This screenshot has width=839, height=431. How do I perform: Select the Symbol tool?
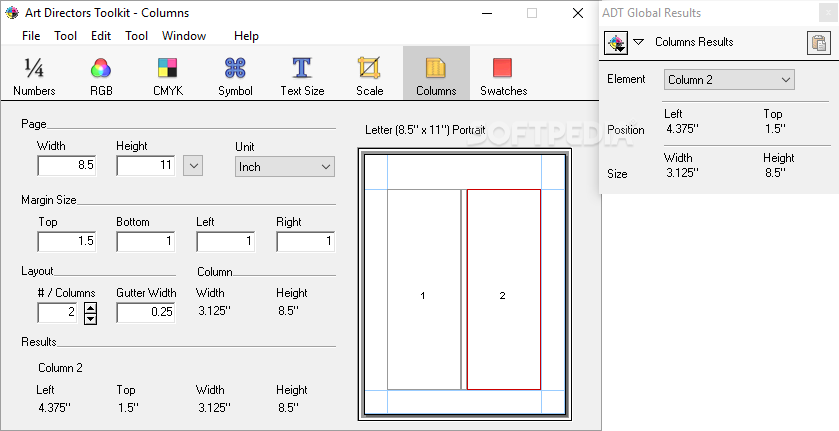(235, 77)
